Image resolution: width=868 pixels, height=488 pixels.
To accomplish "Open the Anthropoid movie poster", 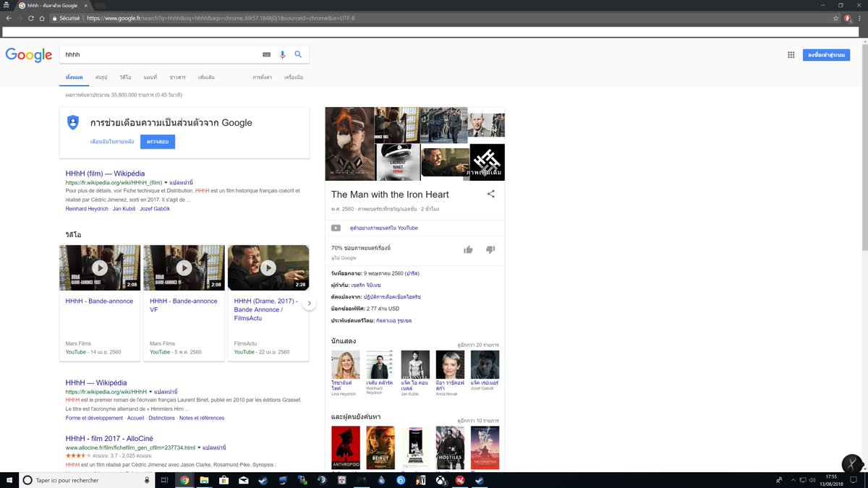I will (346, 448).
